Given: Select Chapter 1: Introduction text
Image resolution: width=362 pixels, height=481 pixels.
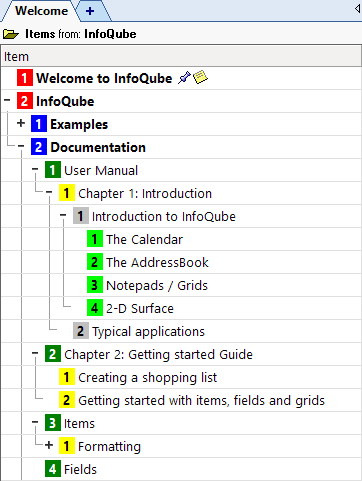Looking at the screenshot, I should (x=145, y=193).
